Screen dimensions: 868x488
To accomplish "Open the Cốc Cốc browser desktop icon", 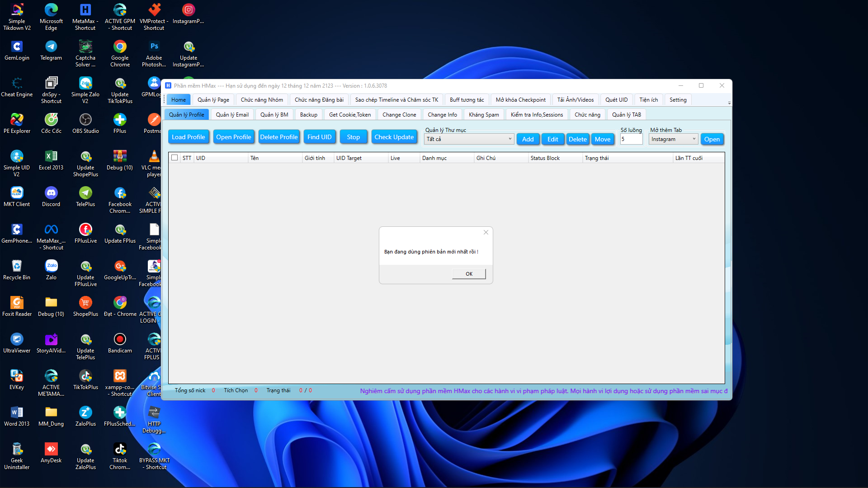I will (x=51, y=123).
